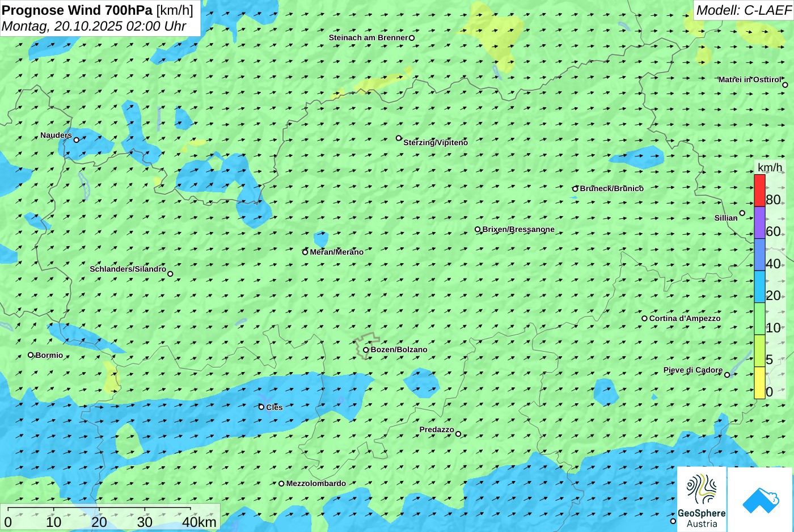Click the 'Cortina d'Ampezzo' label text
The image size is (794, 532).
(x=685, y=318)
